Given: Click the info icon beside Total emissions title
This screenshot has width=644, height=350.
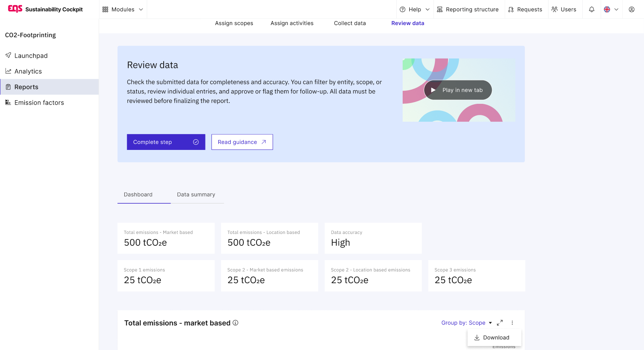Looking at the screenshot, I should [235, 323].
